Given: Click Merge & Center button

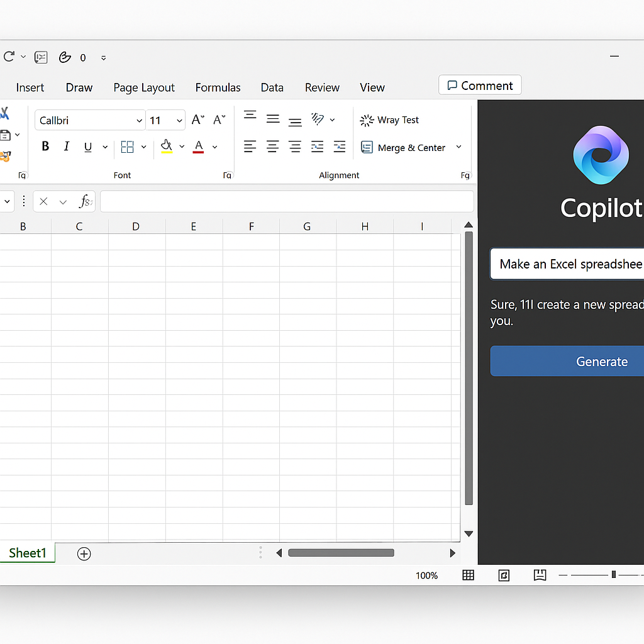Looking at the screenshot, I should [403, 147].
